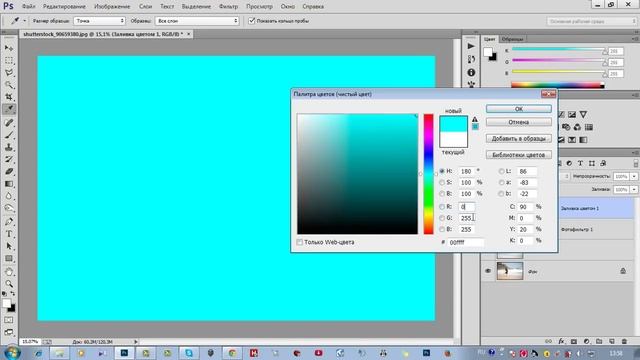Viewport: 640px width, 360px height.
Task: Select the Brush tool
Action: point(9,135)
